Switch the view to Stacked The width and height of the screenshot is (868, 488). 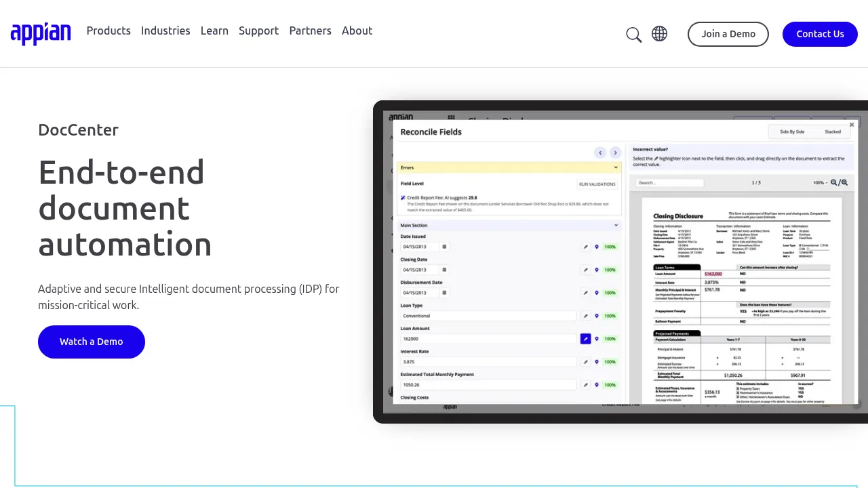[x=832, y=131]
